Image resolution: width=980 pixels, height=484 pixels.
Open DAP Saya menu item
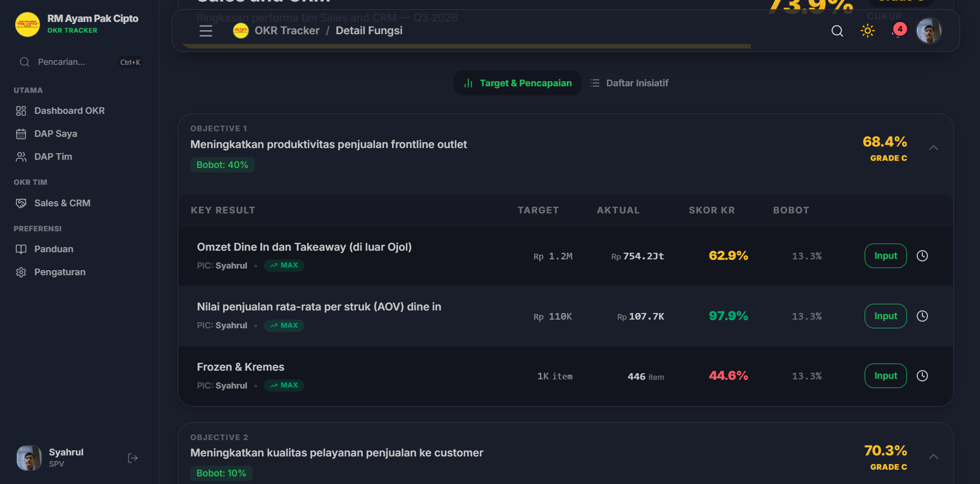pos(79,134)
